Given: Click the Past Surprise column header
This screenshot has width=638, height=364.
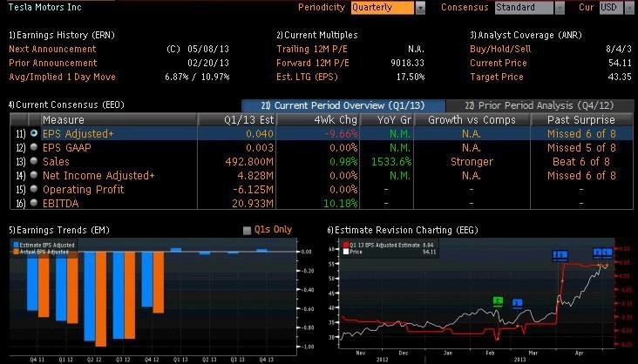Looking at the screenshot, I should pos(581,119).
